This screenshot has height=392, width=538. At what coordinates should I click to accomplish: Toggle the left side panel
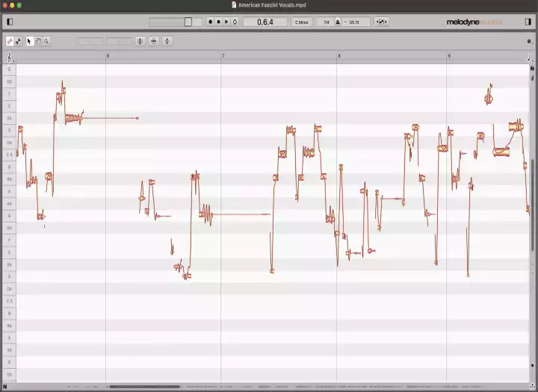pos(10,22)
